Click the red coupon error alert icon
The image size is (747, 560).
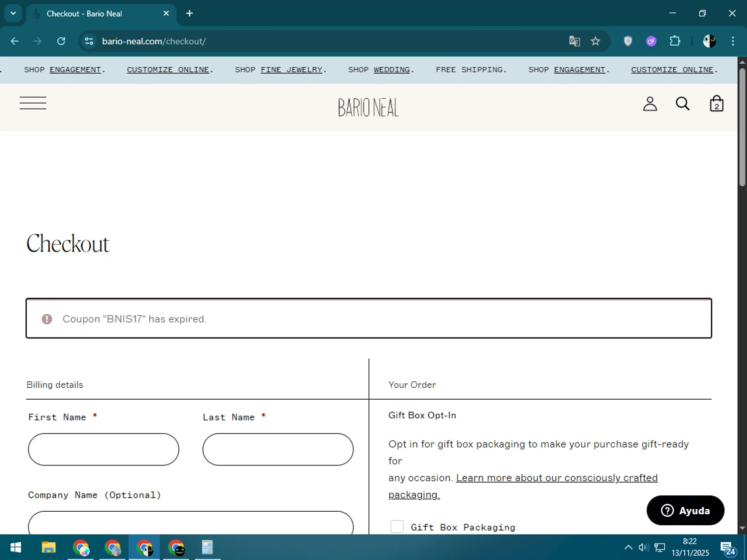point(47,319)
